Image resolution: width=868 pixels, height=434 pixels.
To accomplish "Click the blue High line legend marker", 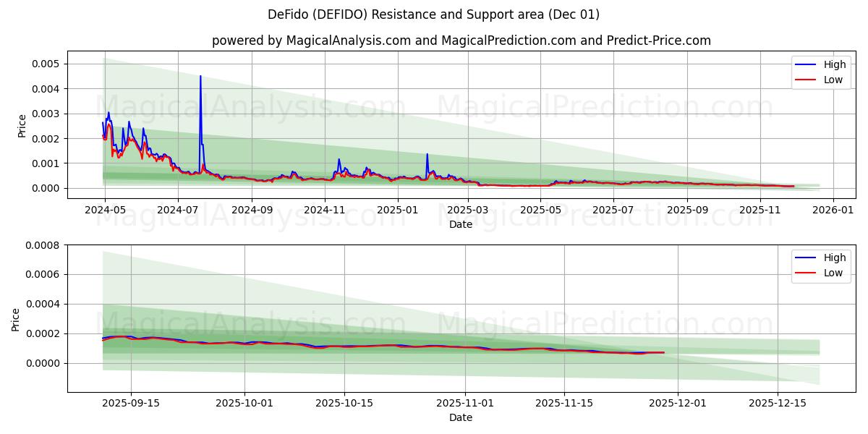I will (805, 64).
